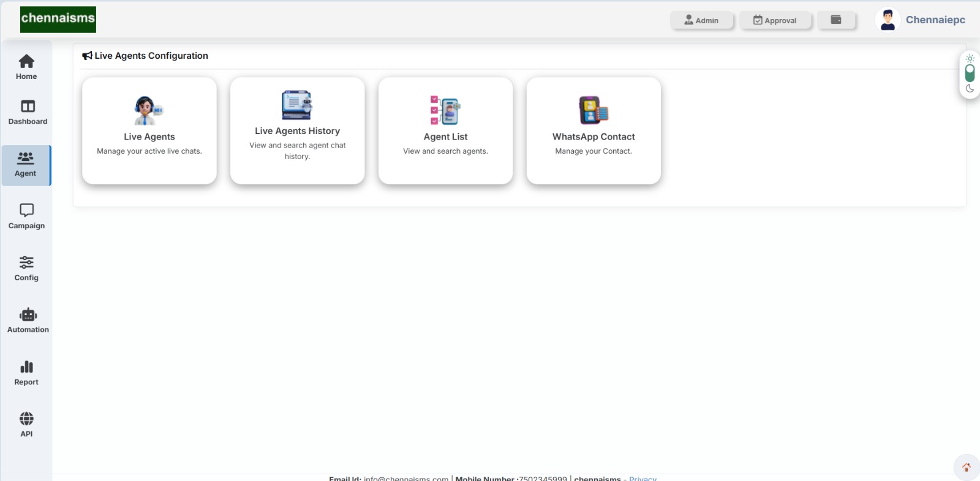Open the Live Agents card
The height and width of the screenshot is (481, 980).
click(149, 130)
